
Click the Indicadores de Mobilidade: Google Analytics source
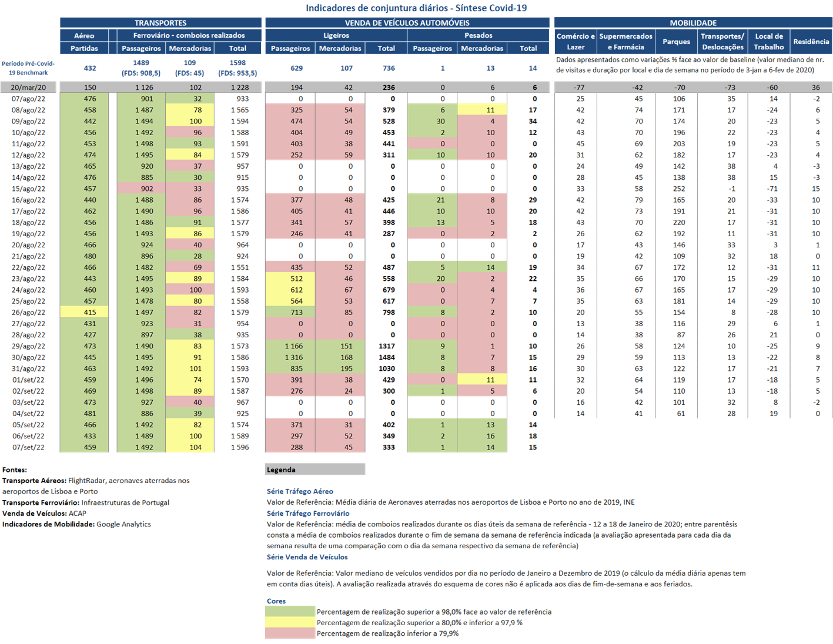pos(76,524)
